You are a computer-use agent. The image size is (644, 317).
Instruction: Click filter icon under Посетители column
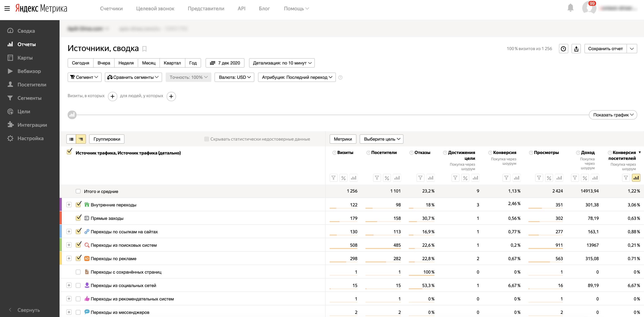(x=377, y=178)
